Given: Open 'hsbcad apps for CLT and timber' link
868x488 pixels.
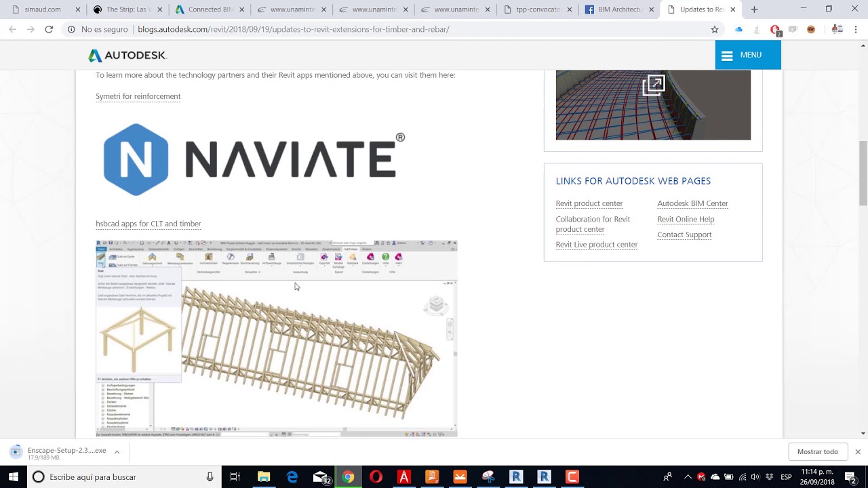Looking at the screenshot, I should (149, 224).
